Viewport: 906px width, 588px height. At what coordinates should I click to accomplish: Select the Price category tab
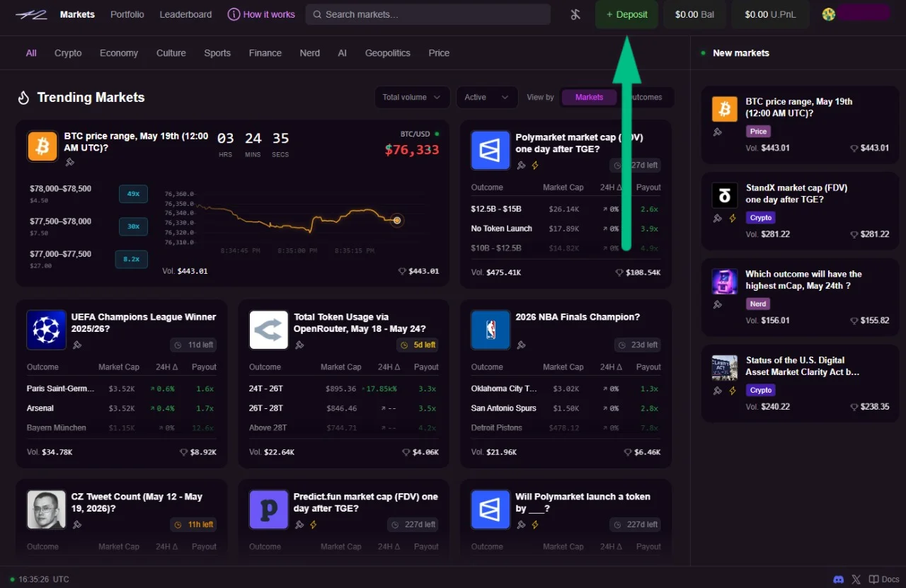[x=439, y=53]
